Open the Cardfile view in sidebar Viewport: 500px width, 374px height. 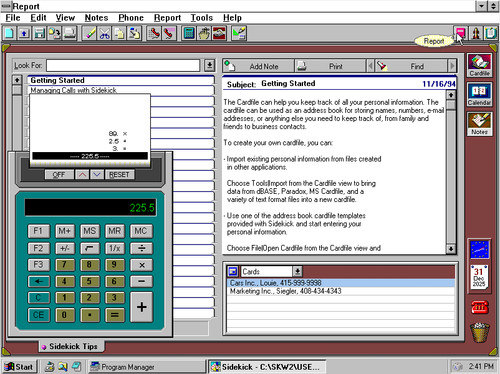479,65
